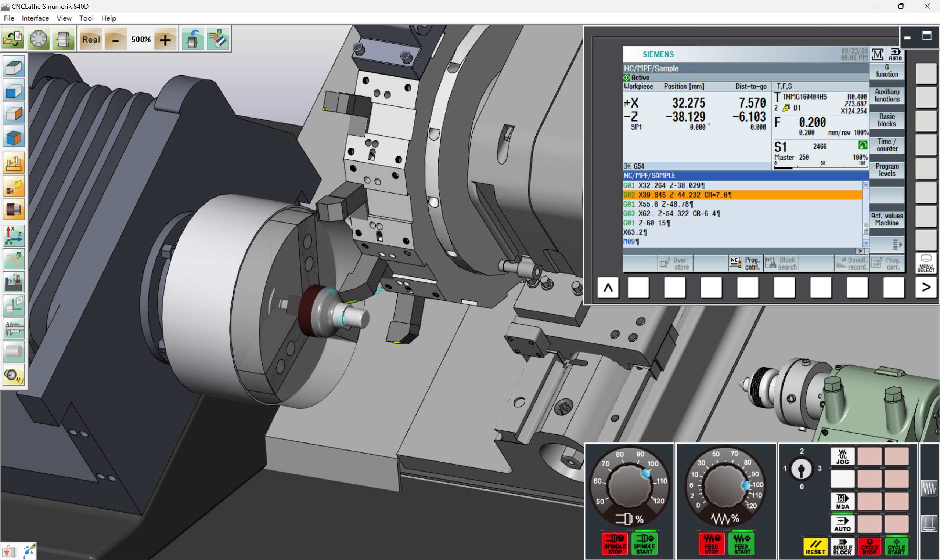This screenshot has width=940, height=560.
Task: Click the green CYCLE START button
Action: tap(896, 547)
